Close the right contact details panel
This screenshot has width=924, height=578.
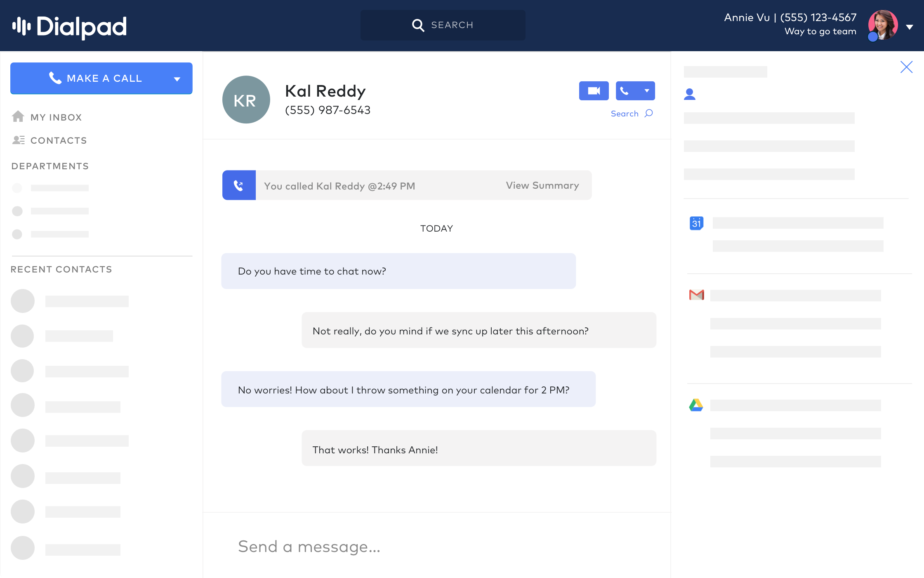(x=906, y=67)
